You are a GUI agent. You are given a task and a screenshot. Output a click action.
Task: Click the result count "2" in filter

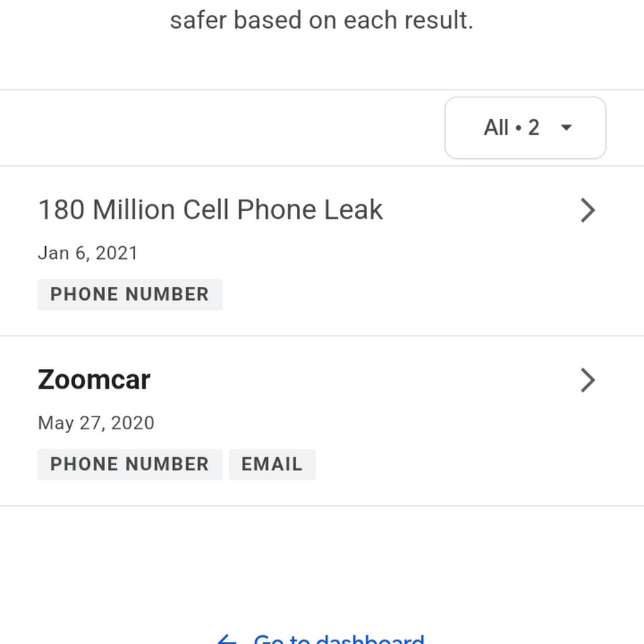pos(534,128)
